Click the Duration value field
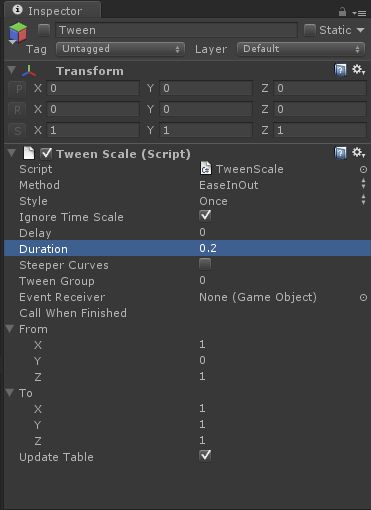The height and width of the screenshot is (510, 371). pyautogui.click(x=283, y=248)
